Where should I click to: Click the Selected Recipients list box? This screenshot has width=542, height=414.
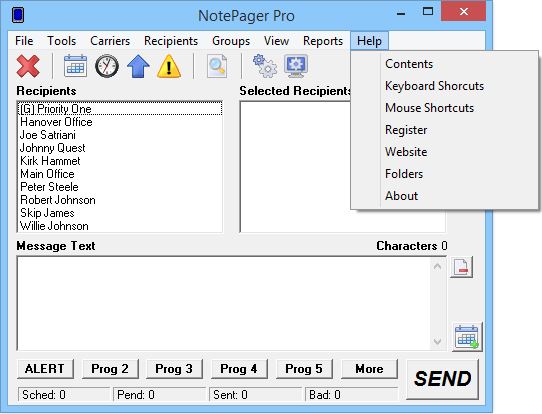click(x=342, y=167)
